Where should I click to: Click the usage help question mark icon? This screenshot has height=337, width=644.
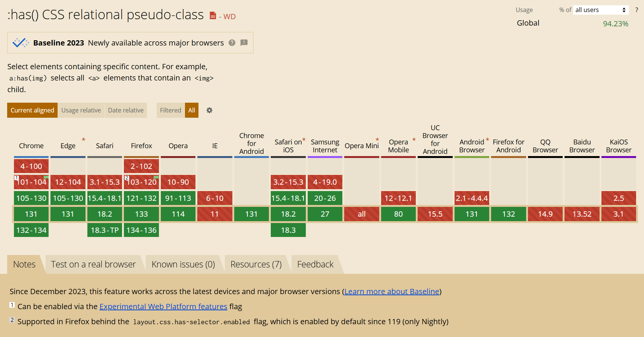[637, 10]
